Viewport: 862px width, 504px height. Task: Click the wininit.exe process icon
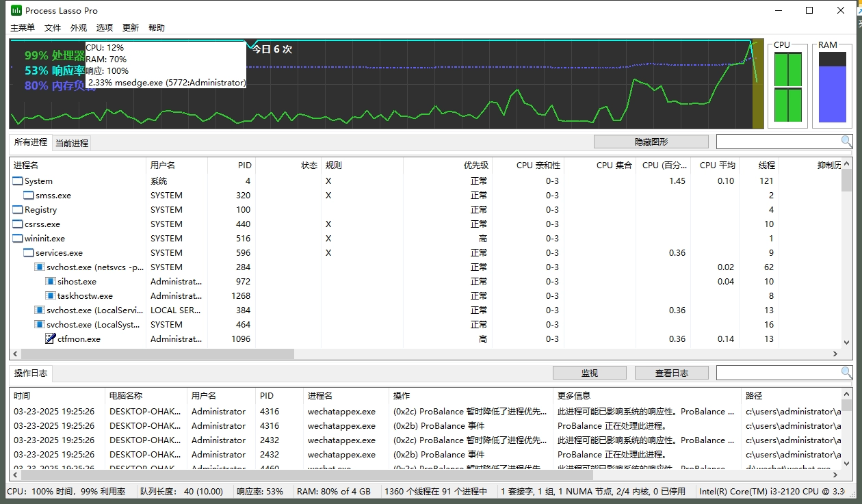pos(18,239)
